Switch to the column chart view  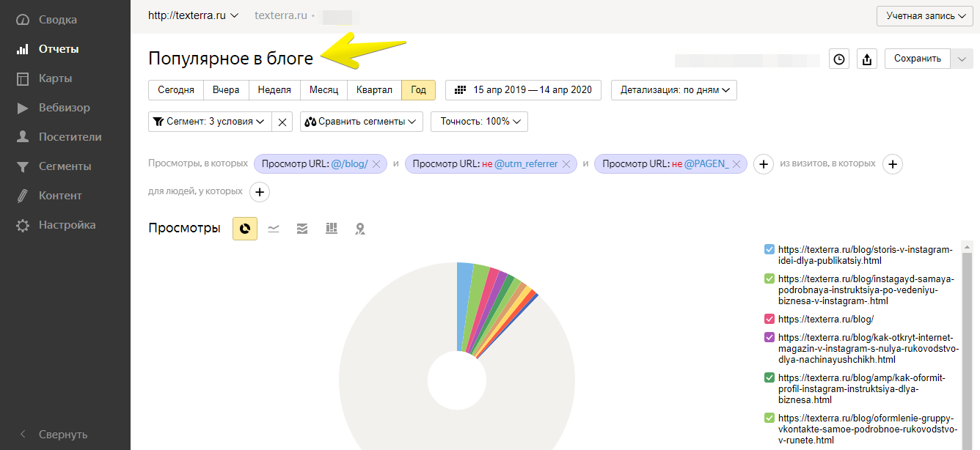[332, 229]
